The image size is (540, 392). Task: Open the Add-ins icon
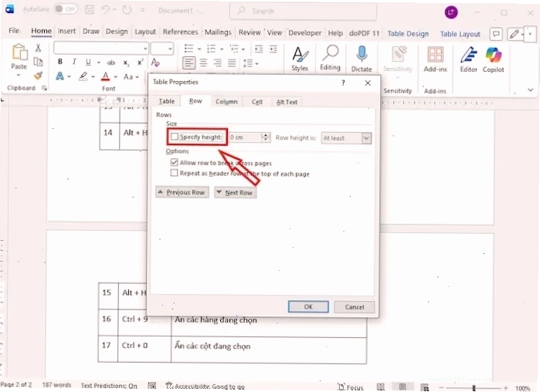coord(435,59)
